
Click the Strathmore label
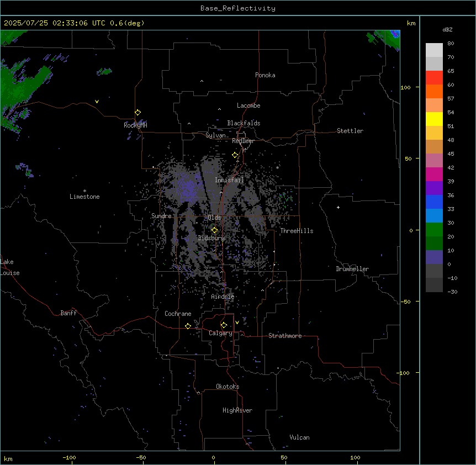(x=285, y=336)
